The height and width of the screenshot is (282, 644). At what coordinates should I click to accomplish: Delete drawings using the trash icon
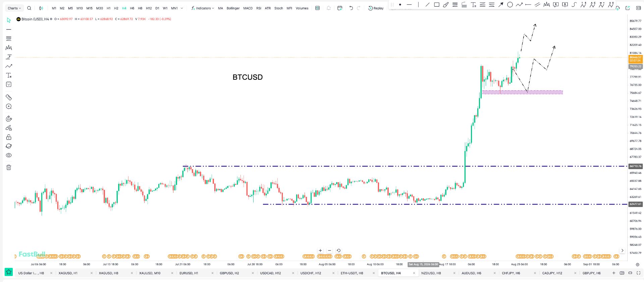pos(9,167)
